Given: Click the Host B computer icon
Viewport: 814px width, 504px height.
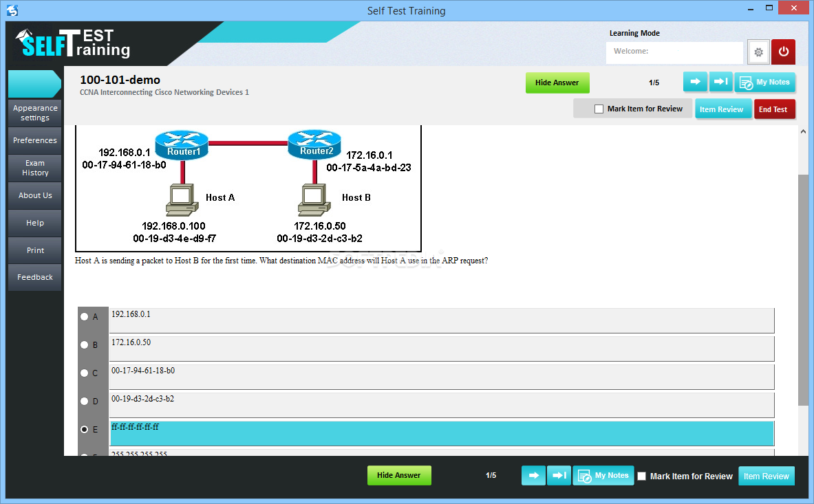Looking at the screenshot, I should (314, 199).
